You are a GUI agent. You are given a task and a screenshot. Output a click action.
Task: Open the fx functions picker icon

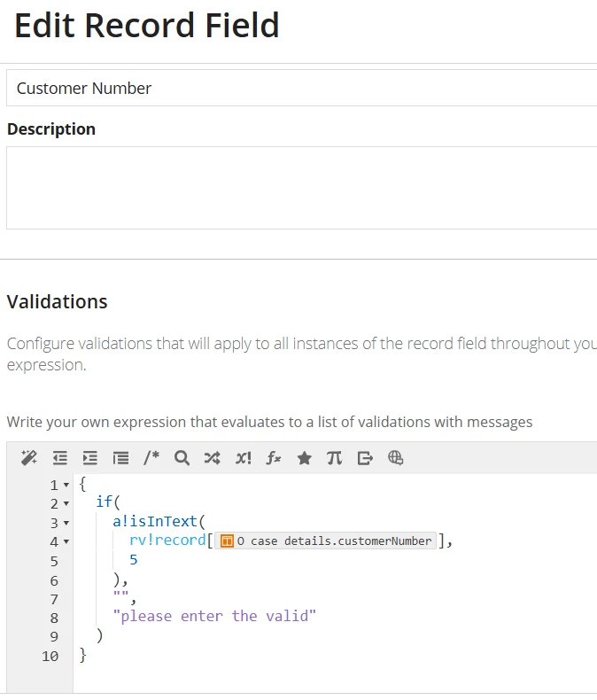(274, 458)
